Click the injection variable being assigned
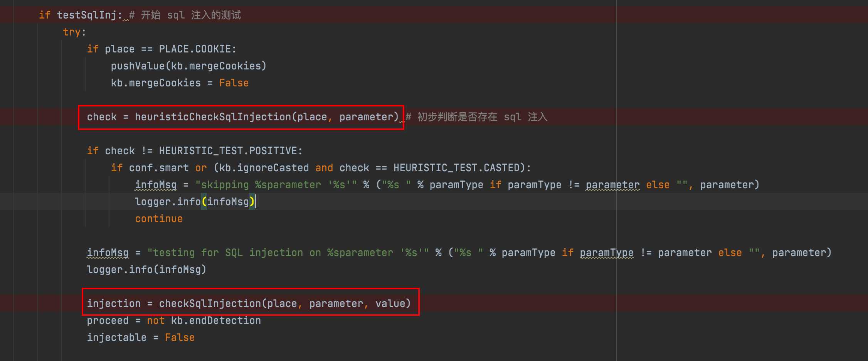The height and width of the screenshot is (361, 868). click(114, 304)
